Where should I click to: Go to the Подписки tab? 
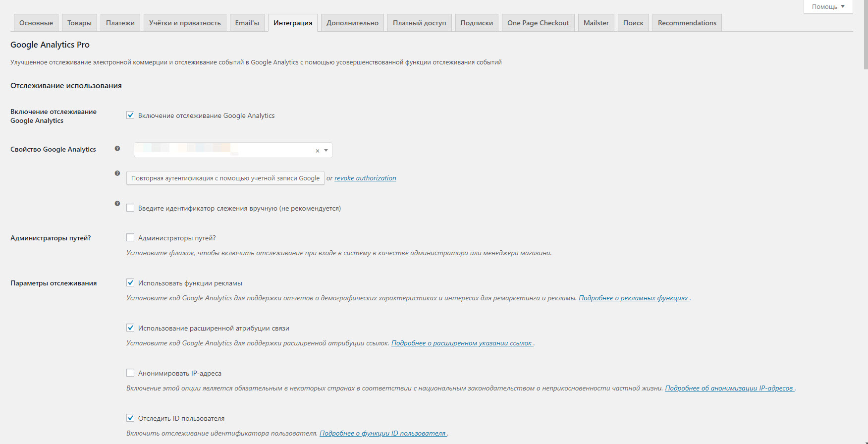point(477,23)
